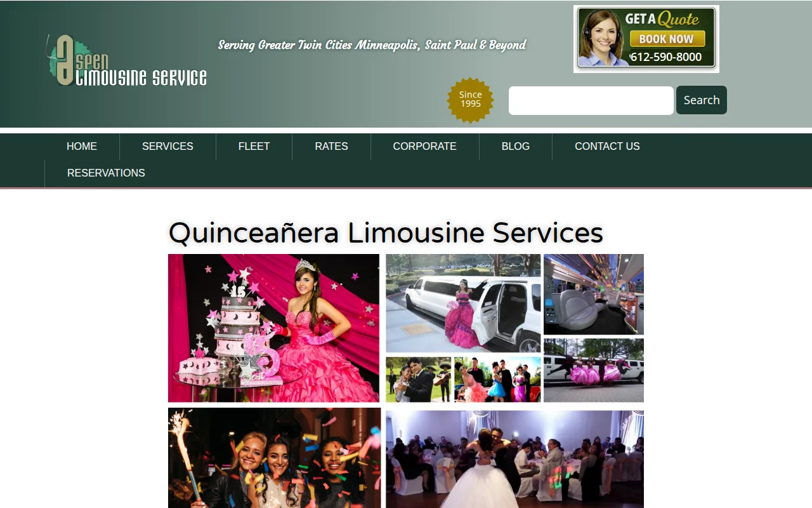Click the photo of group in colorful dresses

click(x=498, y=379)
